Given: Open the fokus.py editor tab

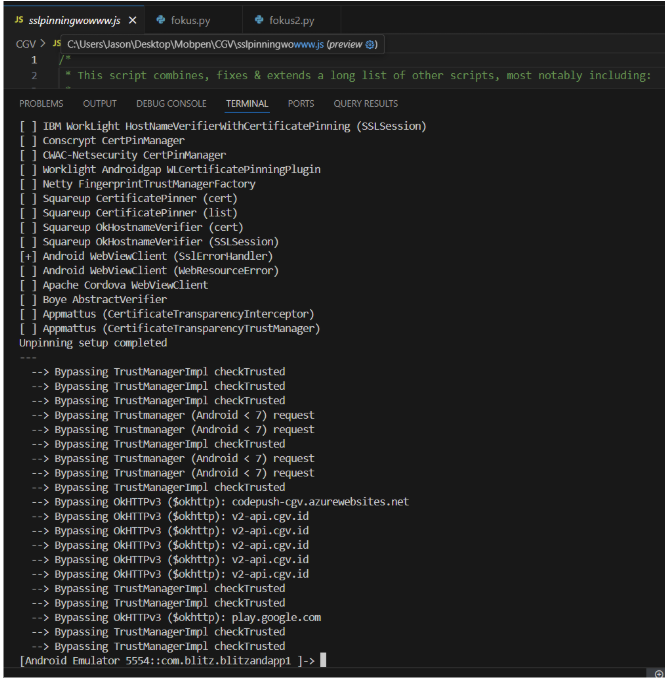Looking at the screenshot, I should click(190, 20).
